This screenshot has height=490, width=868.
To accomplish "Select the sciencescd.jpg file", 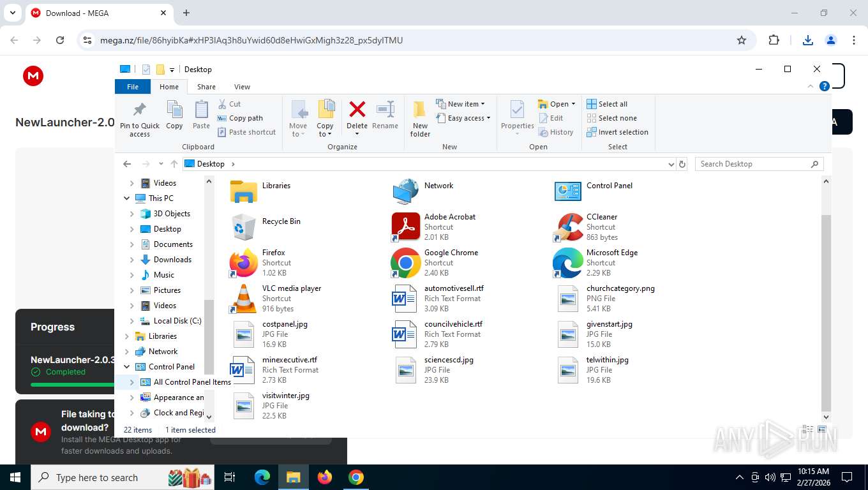I will tap(434, 369).
